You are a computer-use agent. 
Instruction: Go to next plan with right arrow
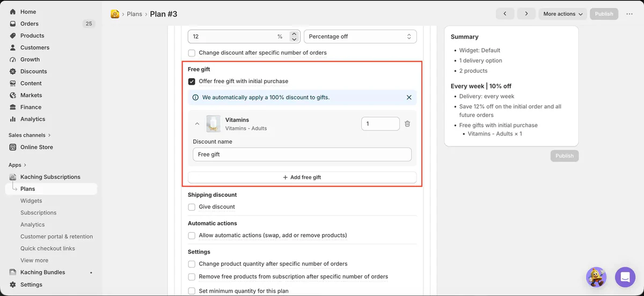pos(526,14)
